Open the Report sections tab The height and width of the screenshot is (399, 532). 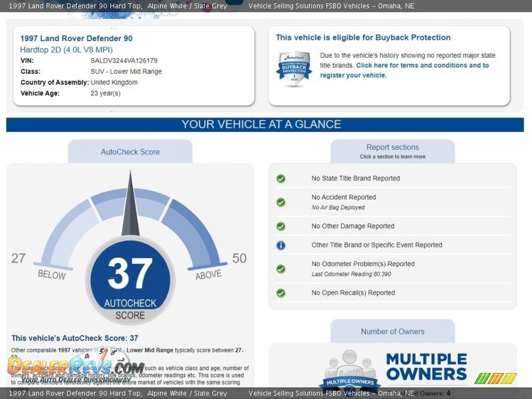pos(392,151)
